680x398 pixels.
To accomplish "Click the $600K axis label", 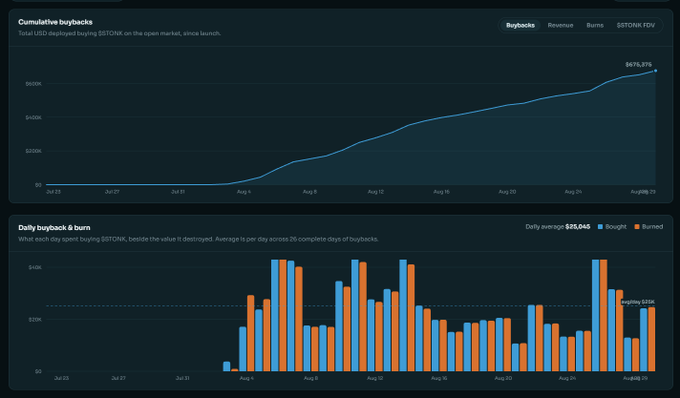I will coord(34,84).
